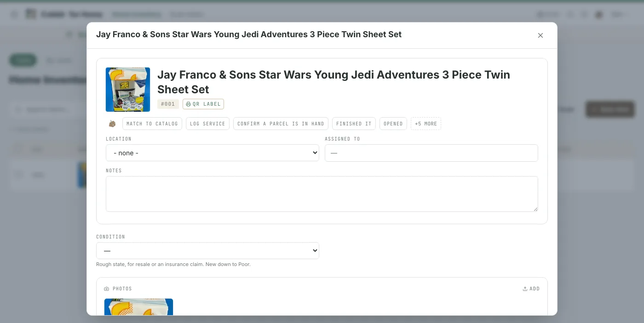Open the QR Label print option

point(203,104)
